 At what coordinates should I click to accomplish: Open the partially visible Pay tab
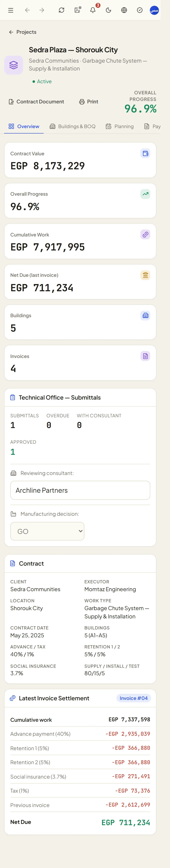[152, 126]
